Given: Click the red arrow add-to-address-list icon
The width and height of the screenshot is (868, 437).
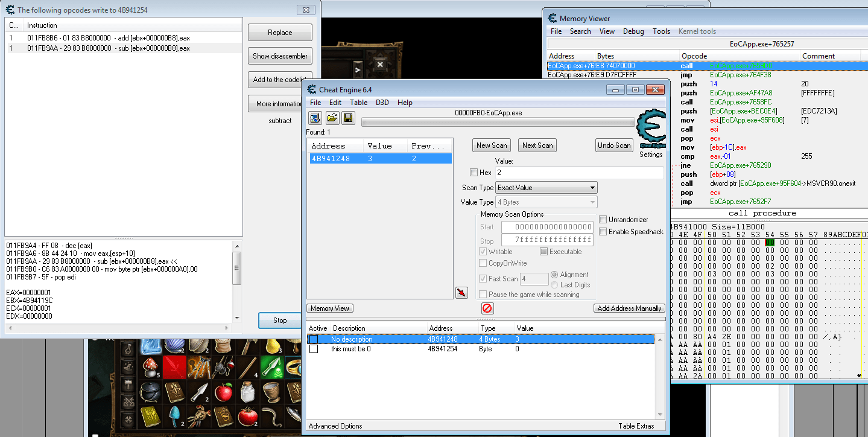Looking at the screenshot, I should point(461,292).
